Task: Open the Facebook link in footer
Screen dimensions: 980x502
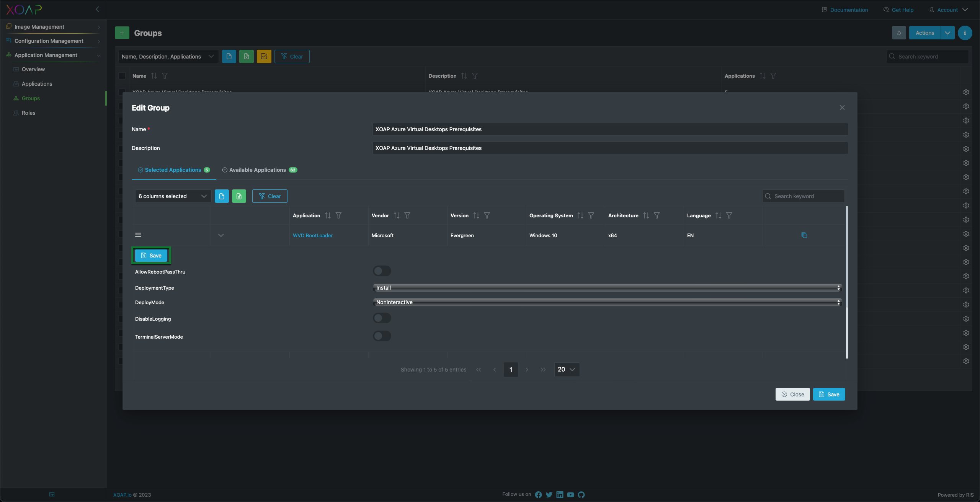Action: [x=538, y=495]
